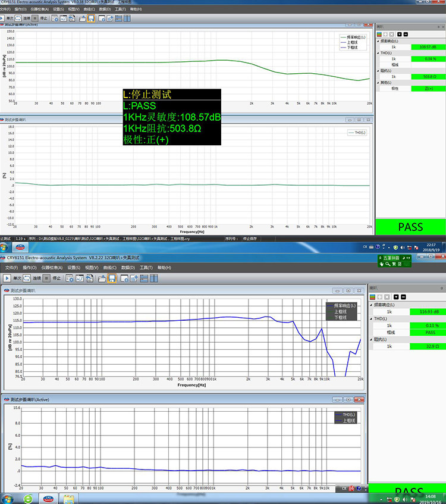Tile horizontally icon in upper window toolbar
This screenshot has width=446, height=504.
[118, 18]
